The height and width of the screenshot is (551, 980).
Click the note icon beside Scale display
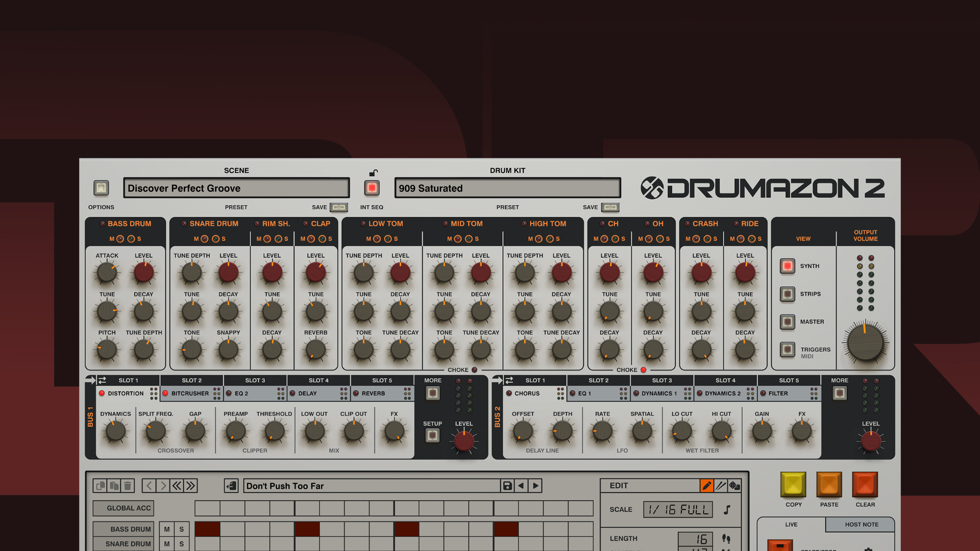coord(728,509)
